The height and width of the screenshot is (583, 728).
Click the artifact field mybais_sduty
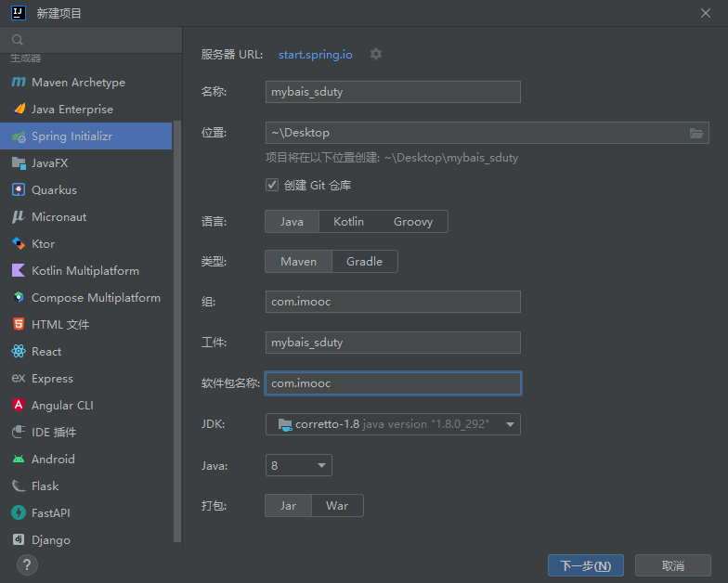[x=393, y=343]
